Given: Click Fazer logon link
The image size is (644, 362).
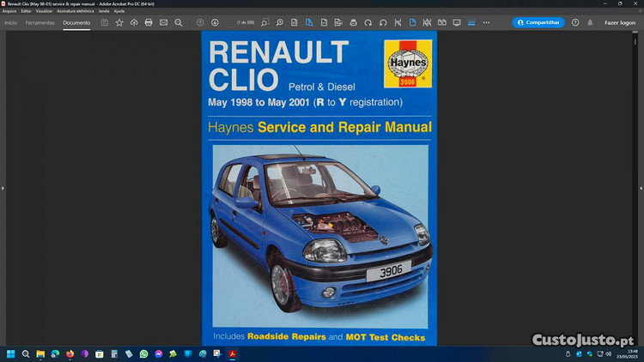Looking at the screenshot, I should click(x=619, y=22).
